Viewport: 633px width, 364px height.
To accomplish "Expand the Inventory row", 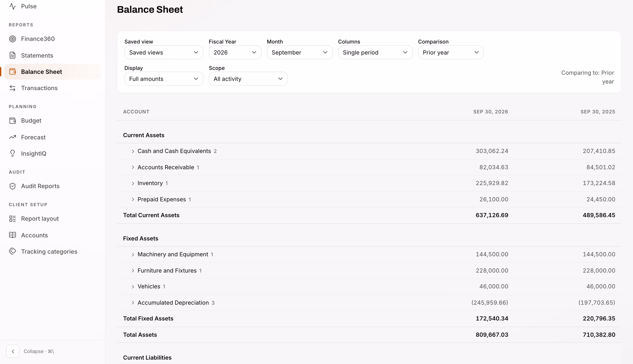I will [133, 183].
